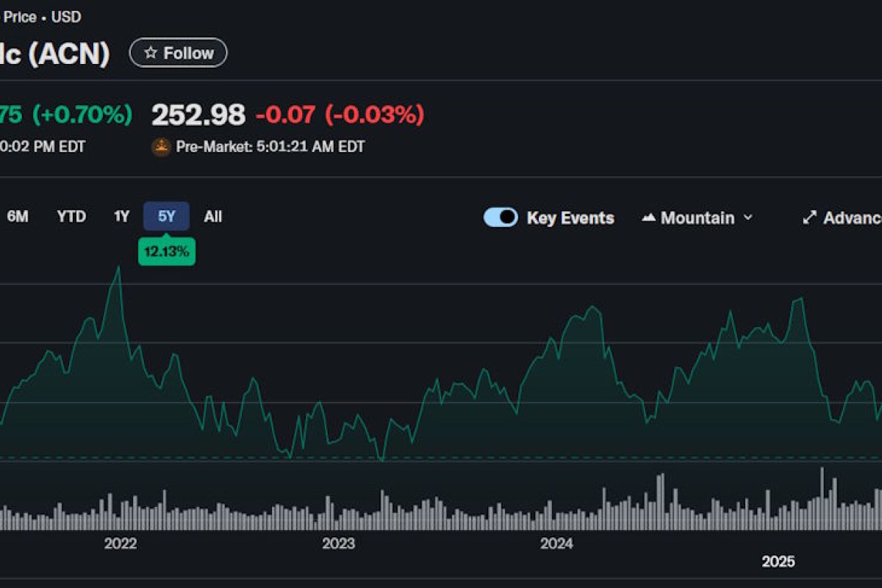Click the Mountain chart type icon

(648, 218)
